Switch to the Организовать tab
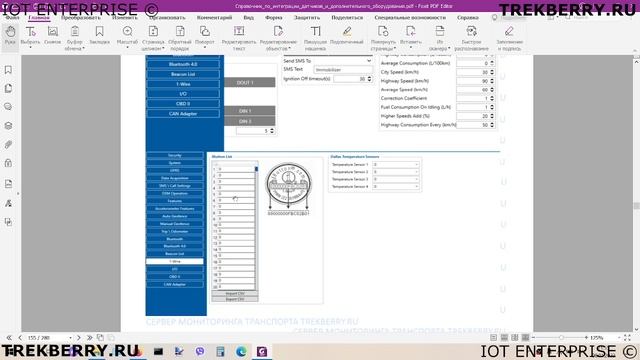 (167, 18)
